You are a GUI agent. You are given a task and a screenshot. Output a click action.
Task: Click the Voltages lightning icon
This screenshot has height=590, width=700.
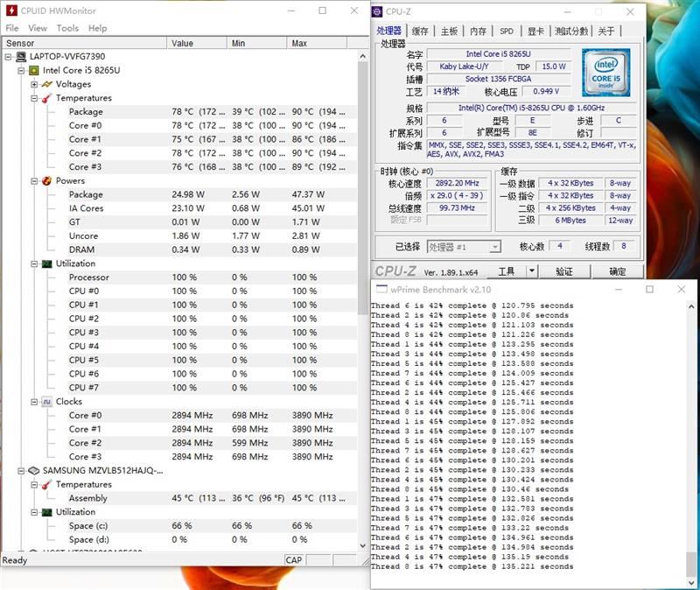click(47, 84)
